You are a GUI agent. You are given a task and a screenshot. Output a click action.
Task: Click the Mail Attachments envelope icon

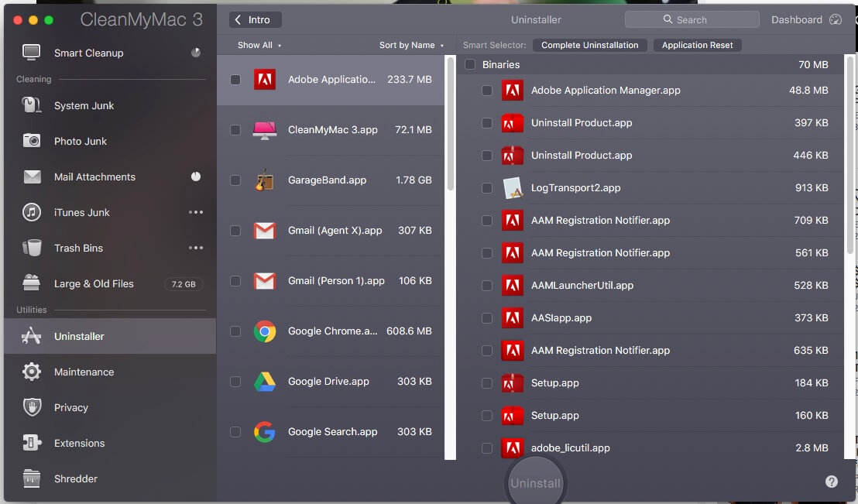[32, 177]
